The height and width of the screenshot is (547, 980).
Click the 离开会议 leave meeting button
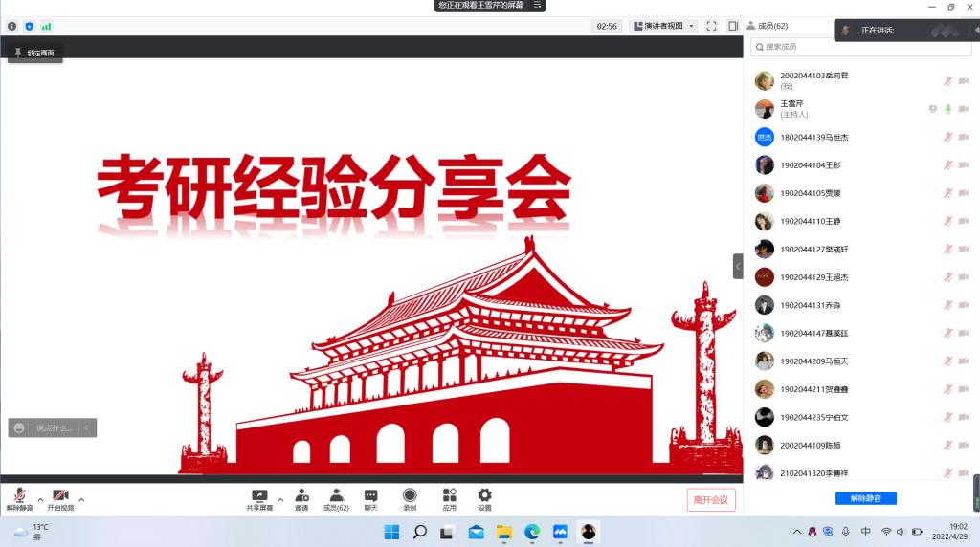point(711,500)
